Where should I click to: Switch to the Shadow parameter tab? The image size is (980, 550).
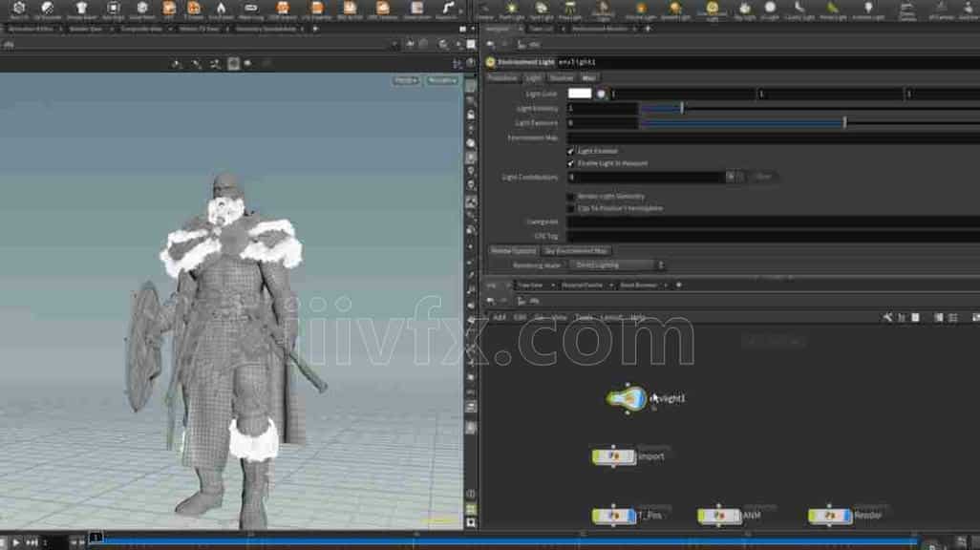[x=562, y=78]
